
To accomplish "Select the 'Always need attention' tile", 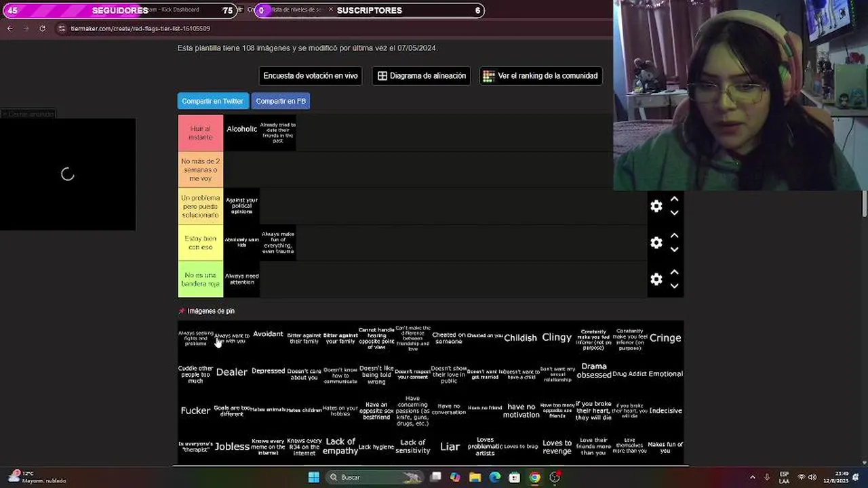I will pyautogui.click(x=241, y=279).
